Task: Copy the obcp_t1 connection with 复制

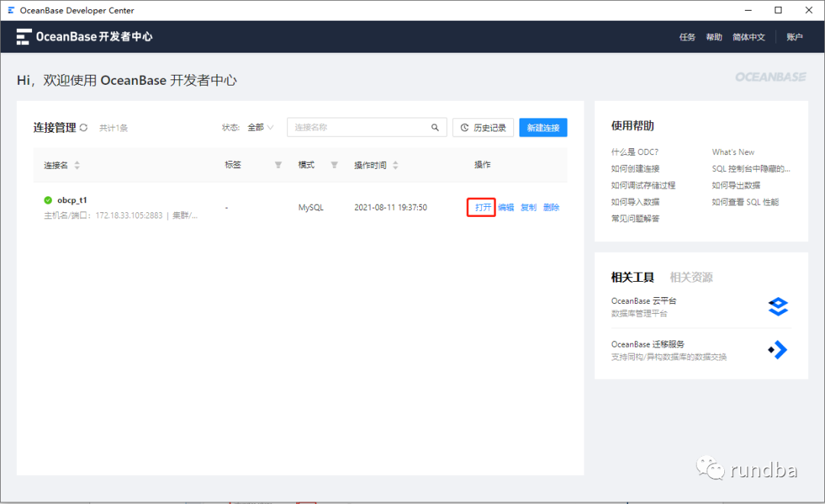Action: point(529,207)
